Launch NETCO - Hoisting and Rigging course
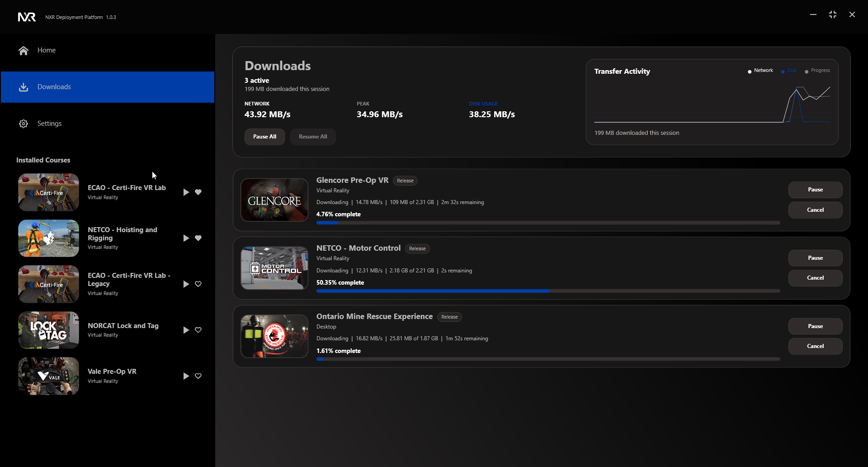868x467 pixels. (186, 238)
